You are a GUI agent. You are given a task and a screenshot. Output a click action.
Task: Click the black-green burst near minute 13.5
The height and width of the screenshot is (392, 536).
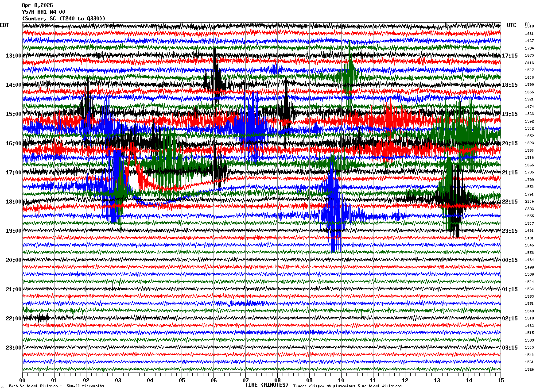[x=454, y=197]
